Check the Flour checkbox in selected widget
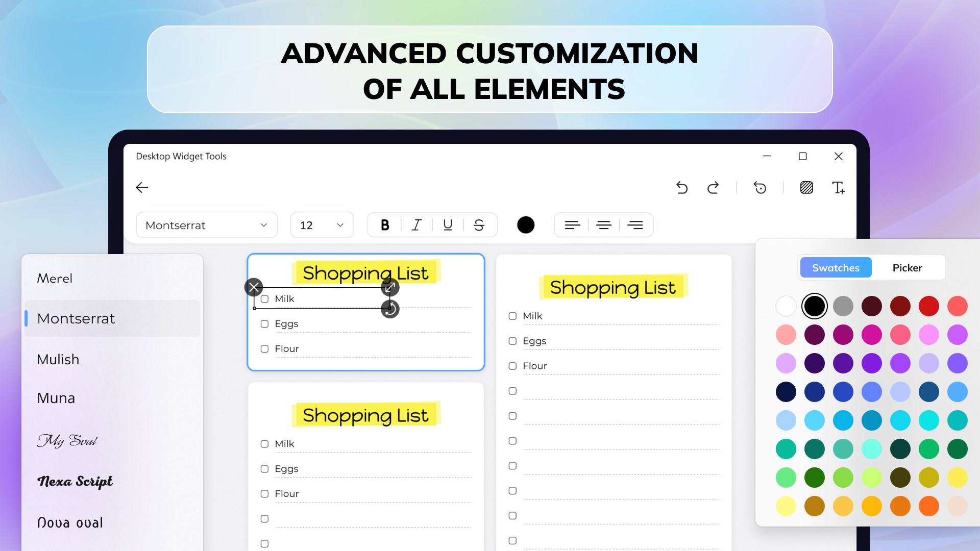The width and height of the screenshot is (980, 551). pos(264,349)
